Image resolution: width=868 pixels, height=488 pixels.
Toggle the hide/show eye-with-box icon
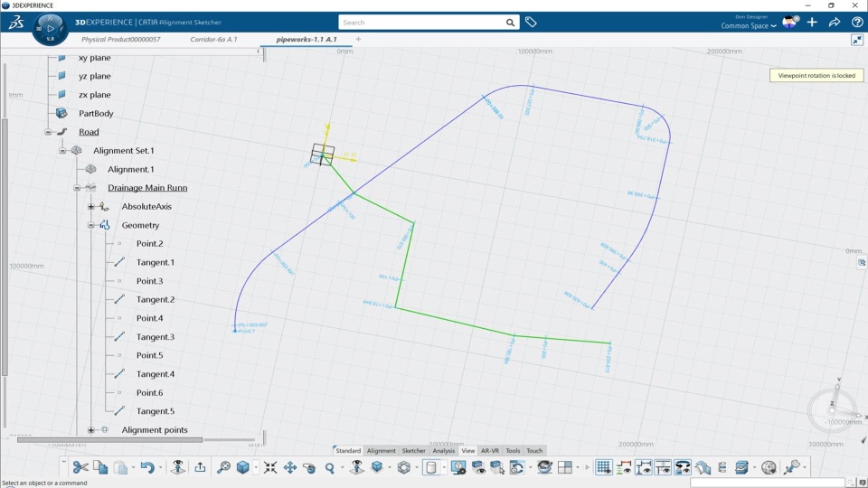point(477,467)
